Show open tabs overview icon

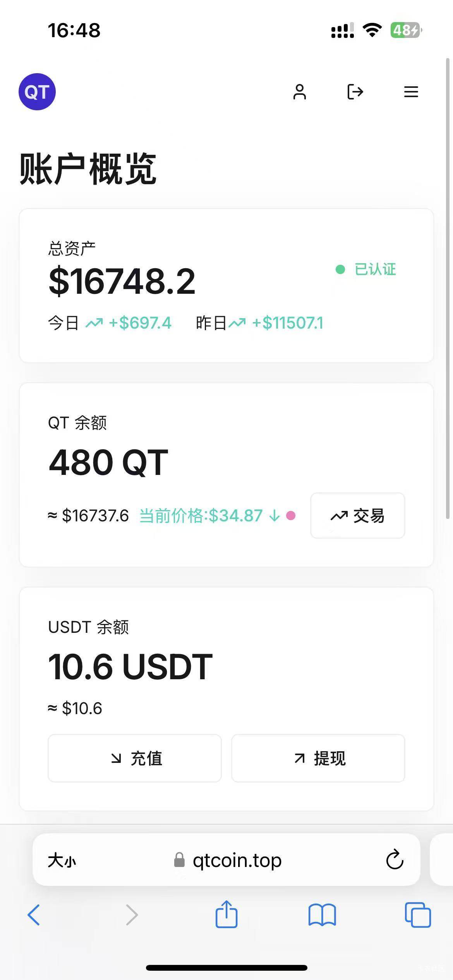[418, 915]
